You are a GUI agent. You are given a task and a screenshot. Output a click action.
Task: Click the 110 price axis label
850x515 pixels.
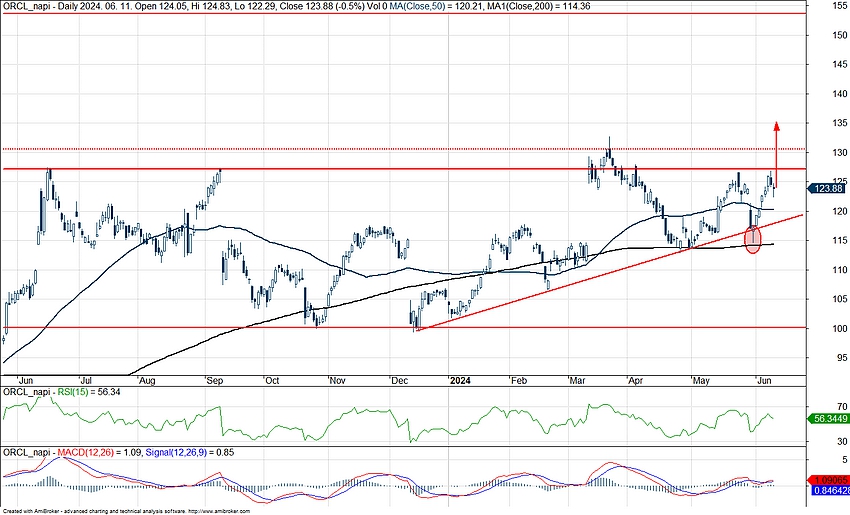tap(840, 270)
